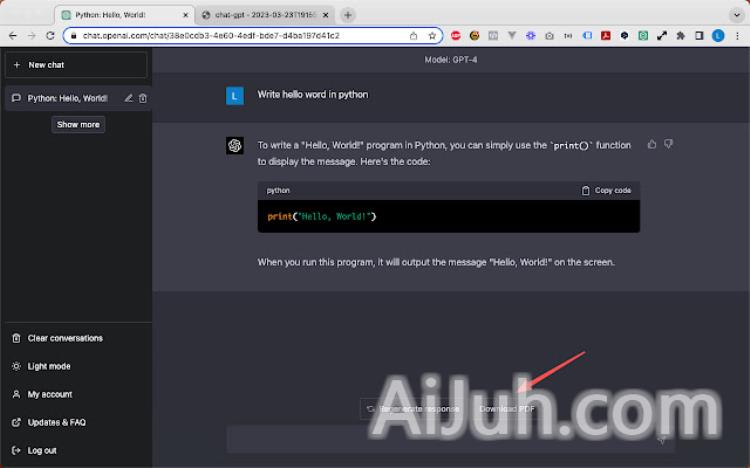750x468 pixels.
Task: Open the Chrome profile avatar menu
Action: tap(718, 35)
